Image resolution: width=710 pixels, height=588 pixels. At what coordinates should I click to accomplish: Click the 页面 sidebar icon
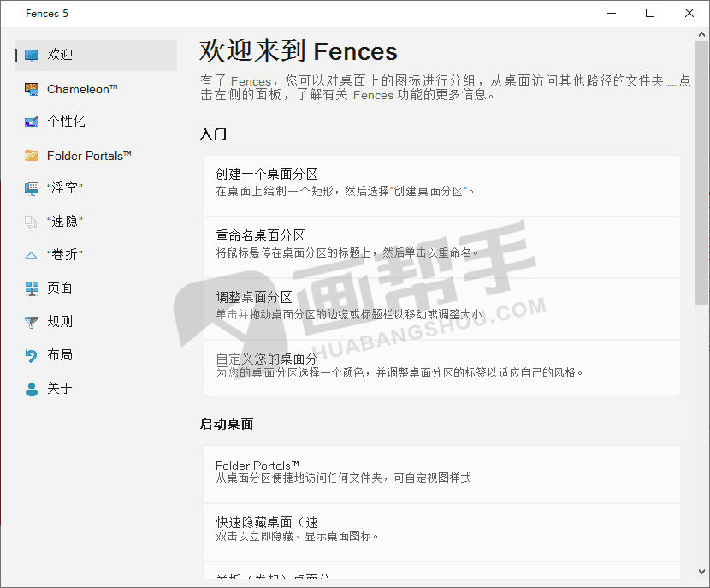(x=32, y=288)
